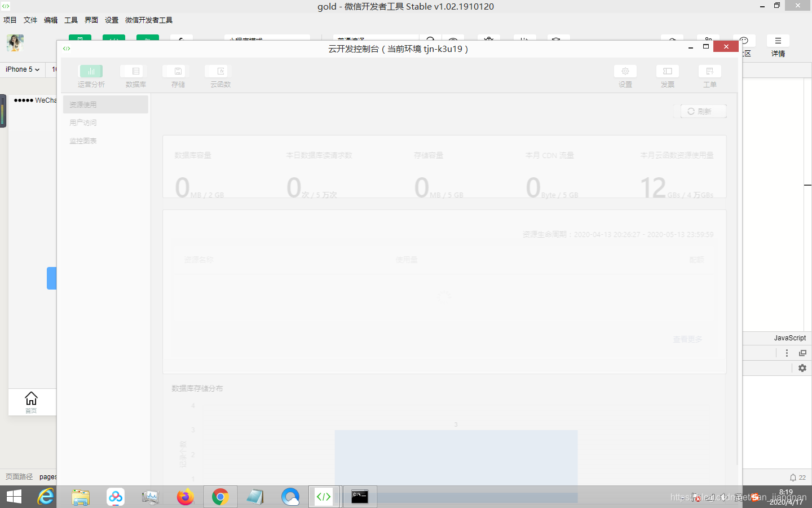
Task: Open Firefox from the taskbar
Action: tap(185, 497)
